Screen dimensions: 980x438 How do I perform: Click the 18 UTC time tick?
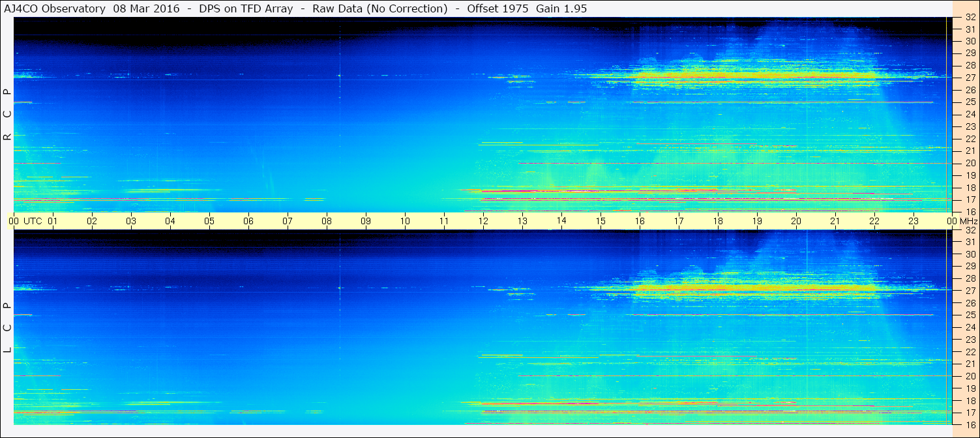coord(718,221)
